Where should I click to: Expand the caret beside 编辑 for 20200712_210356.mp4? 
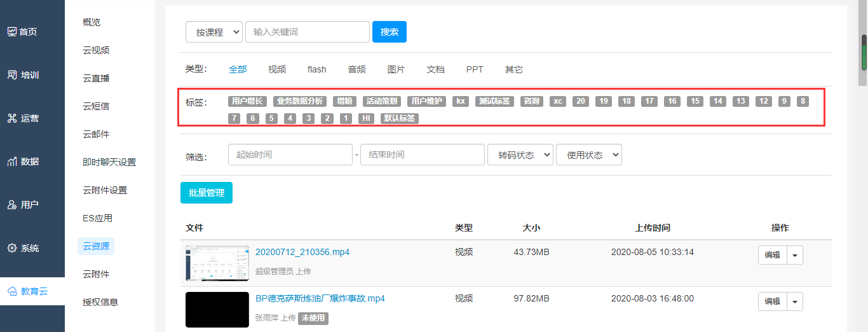[795, 255]
